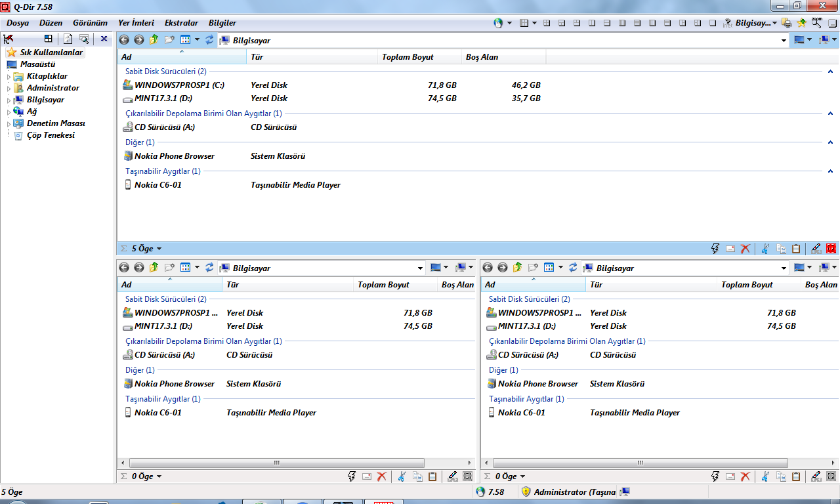Viewport: 840px width, 504px height.
Task: Open the Görünüm menu
Action: point(90,23)
